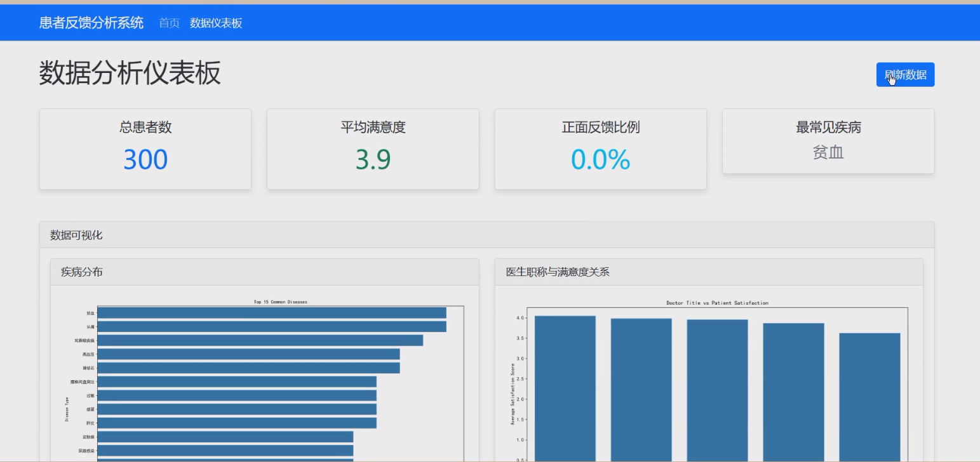Open the 首页 navigation link

(169, 23)
